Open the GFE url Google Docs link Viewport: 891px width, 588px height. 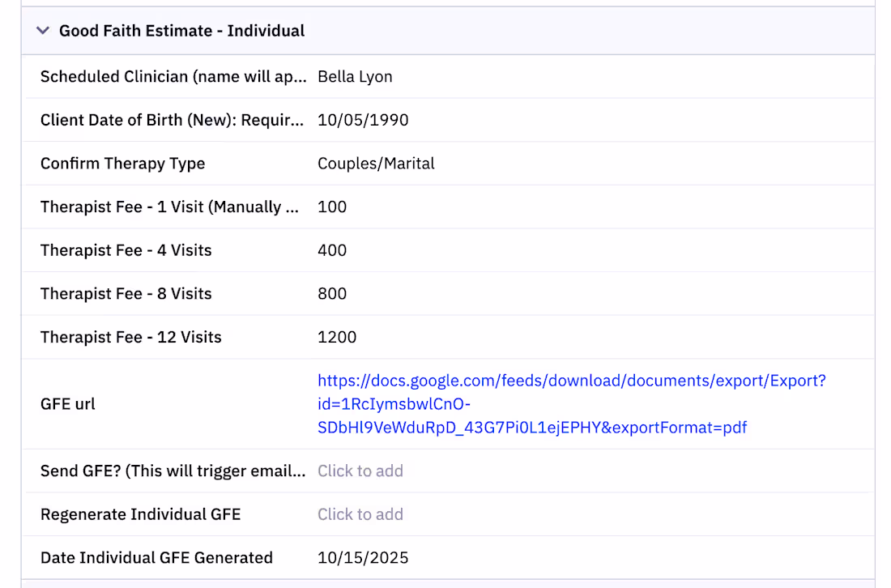coord(567,403)
